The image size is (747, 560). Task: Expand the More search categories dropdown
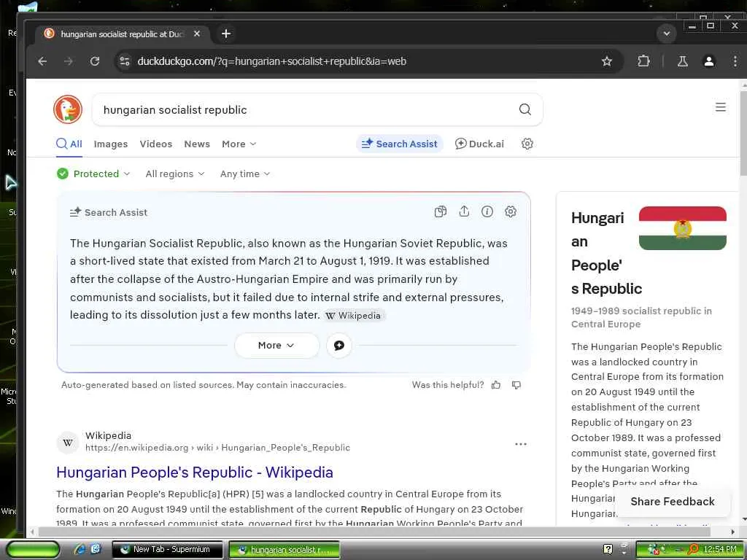(x=239, y=144)
